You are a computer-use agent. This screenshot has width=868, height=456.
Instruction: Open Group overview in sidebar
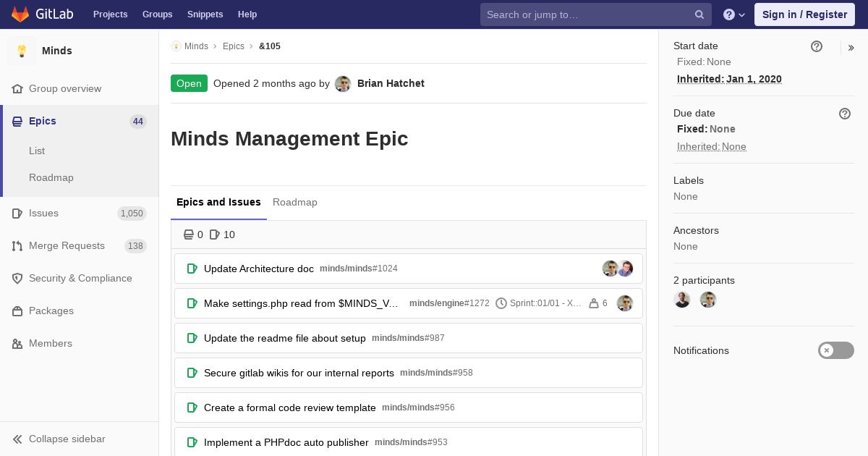click(65, 89)
